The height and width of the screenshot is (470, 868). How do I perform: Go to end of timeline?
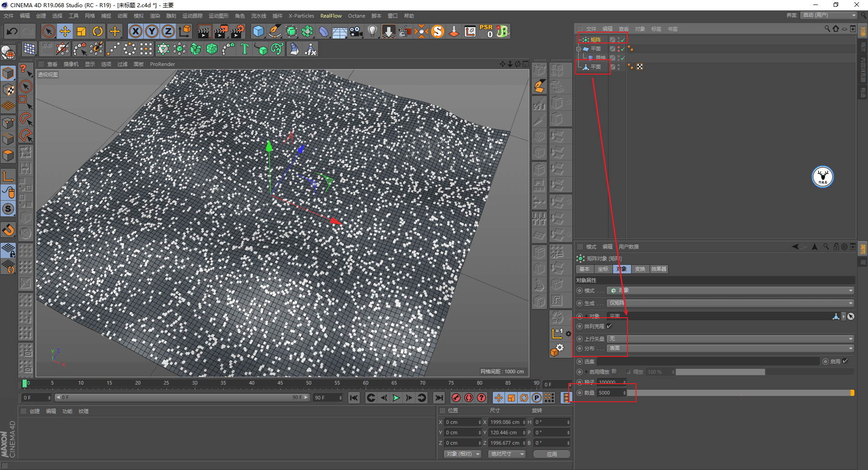point(439,398)
